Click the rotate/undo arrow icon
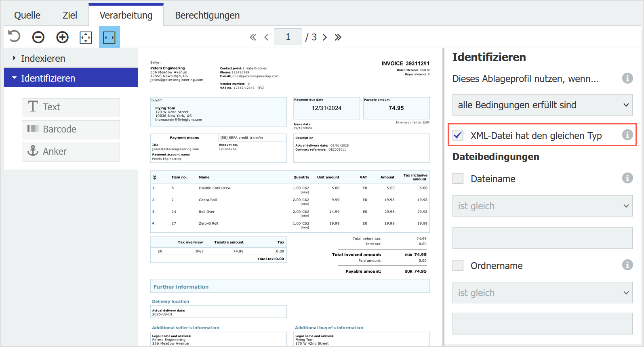The width and height of the screenshot is (644, 347). point(14,37)
